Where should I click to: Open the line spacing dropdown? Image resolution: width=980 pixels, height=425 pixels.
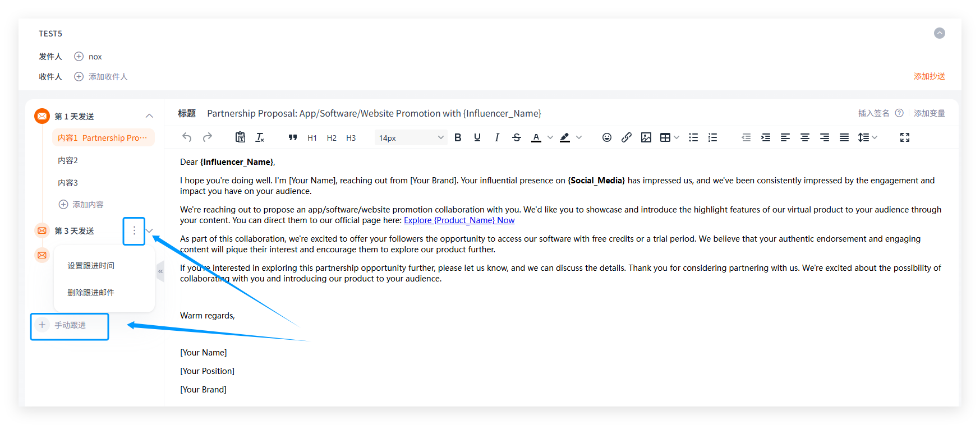click(867, 137)
